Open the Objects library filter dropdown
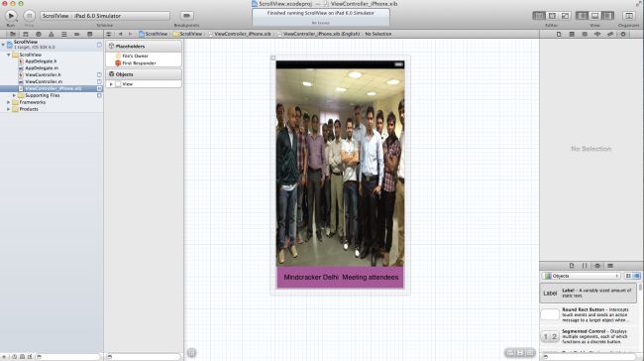Image resolution: width=644 pixels, height=361 pixels. pos(581,276)
